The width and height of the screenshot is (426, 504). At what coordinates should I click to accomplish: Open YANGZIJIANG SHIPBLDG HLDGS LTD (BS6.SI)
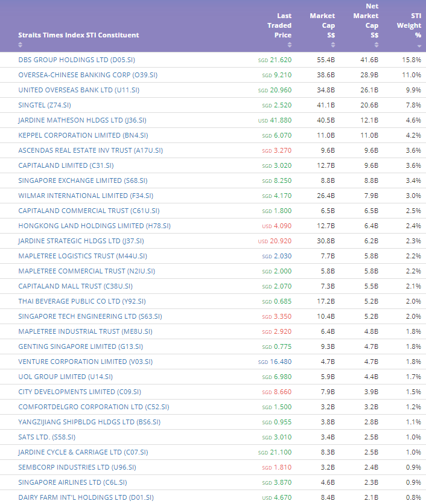point(89,423)
